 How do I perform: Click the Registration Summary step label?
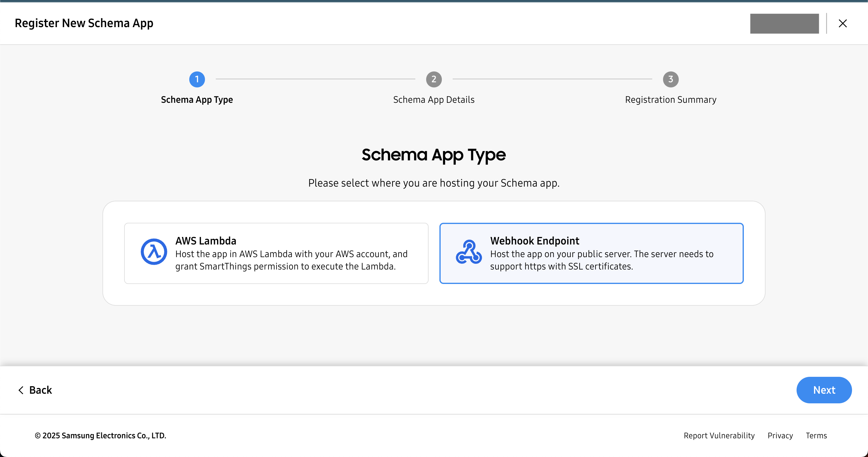(671, 100)
